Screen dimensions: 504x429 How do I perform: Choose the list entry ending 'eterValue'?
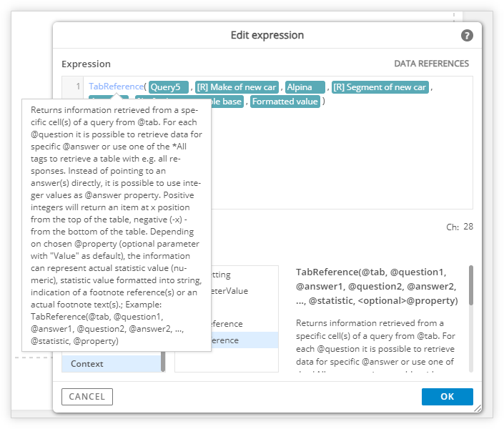pos(244,291)
